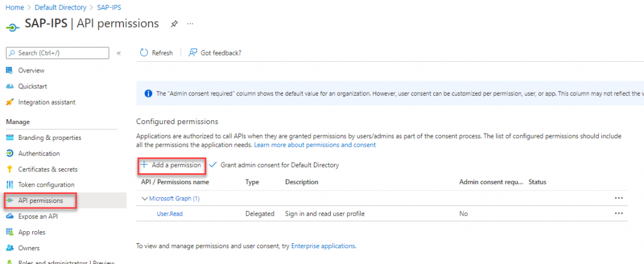Focus the Search (Ctrl+/) field
The height and width of the screenshot is (264, 644).
point(57,53)
